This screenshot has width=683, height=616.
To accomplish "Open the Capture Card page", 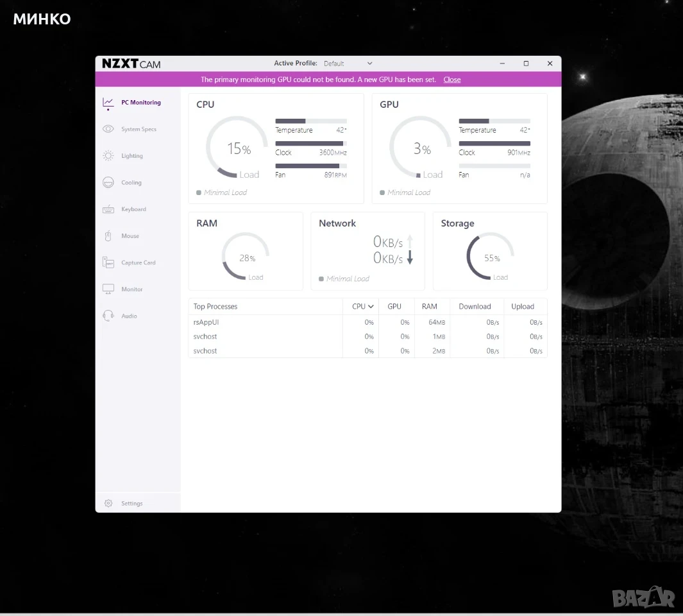I will point(138,262).
